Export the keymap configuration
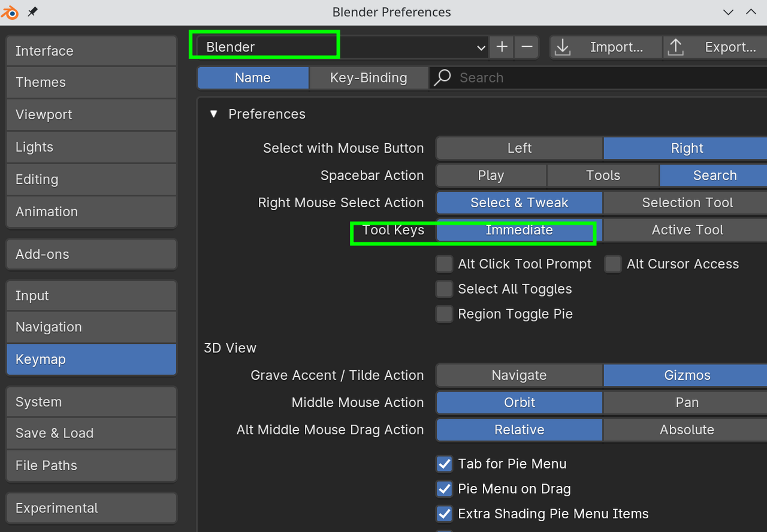Screen dimensions: 767x532 point(715,47)
